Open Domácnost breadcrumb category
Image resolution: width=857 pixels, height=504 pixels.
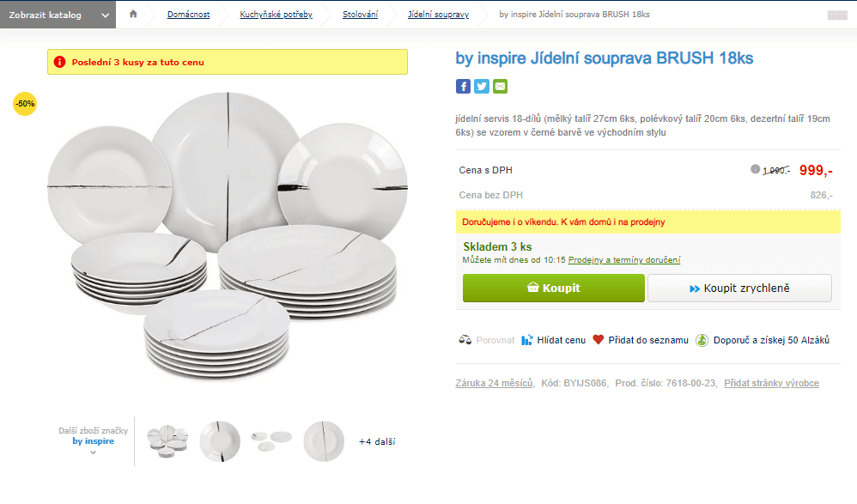coord(188,15)
